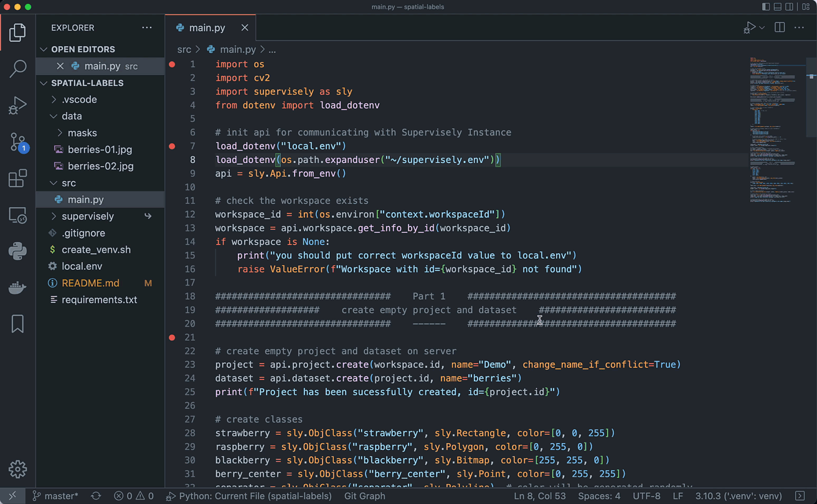The width and height of the screenshot is (817, 504).
Task: Change end of line sequence LF
Action: [678, 496]
